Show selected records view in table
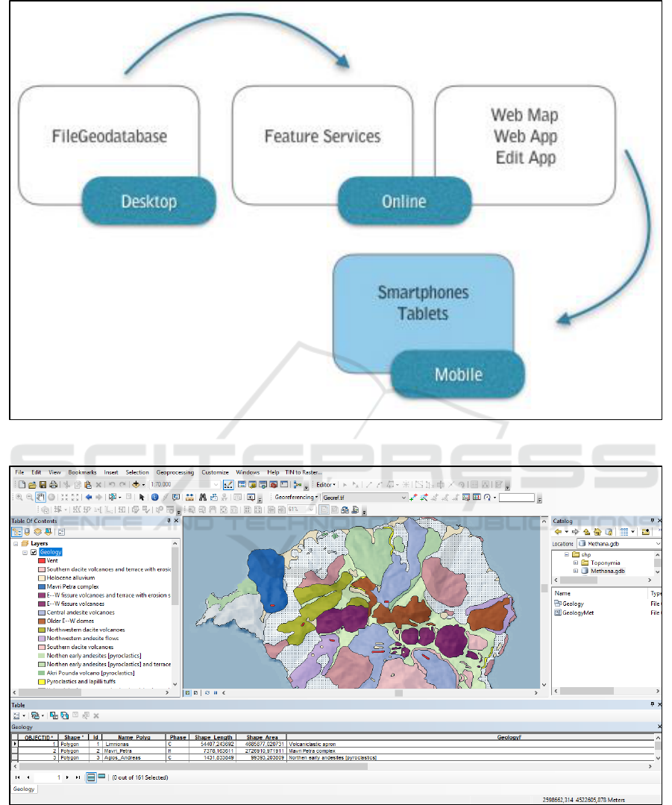The image size is (672, 805). (101, 777)
